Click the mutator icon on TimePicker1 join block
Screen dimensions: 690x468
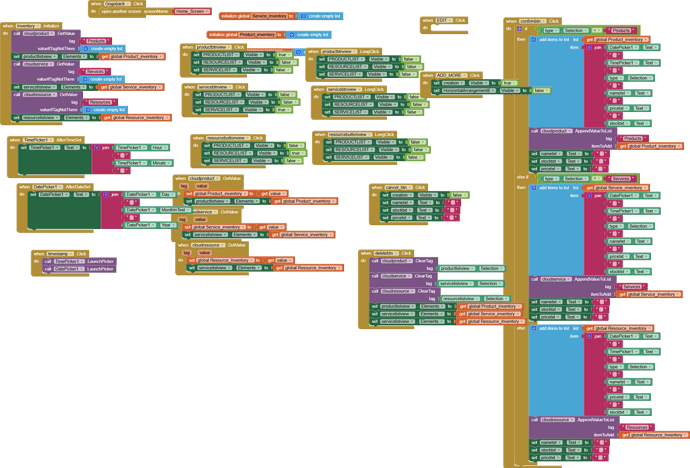click(x=95, y=147)
